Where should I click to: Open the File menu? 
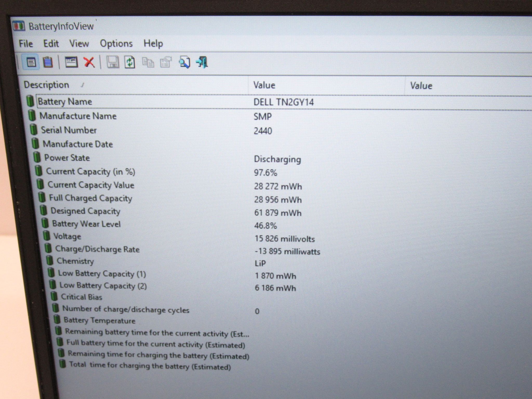tap(26, 44)
